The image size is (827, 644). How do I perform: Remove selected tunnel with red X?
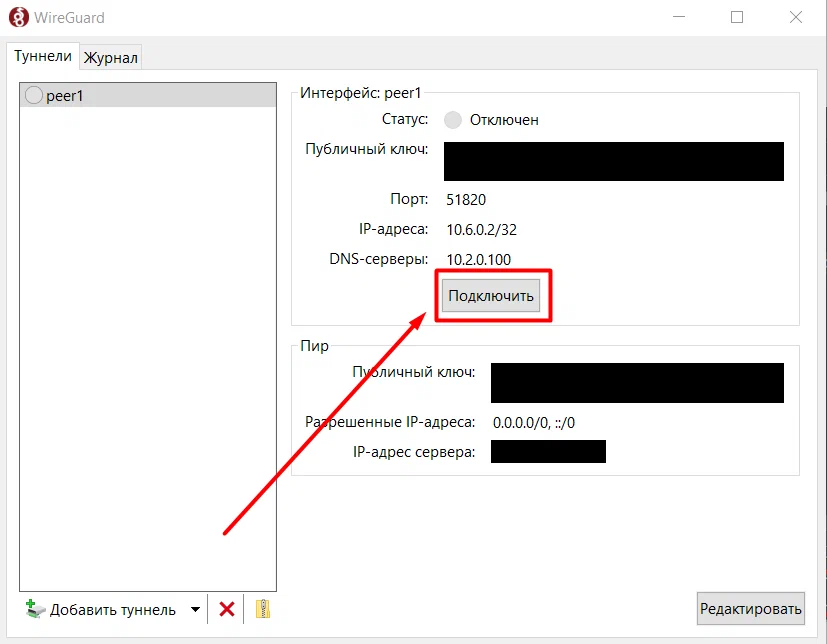(227, 609)
